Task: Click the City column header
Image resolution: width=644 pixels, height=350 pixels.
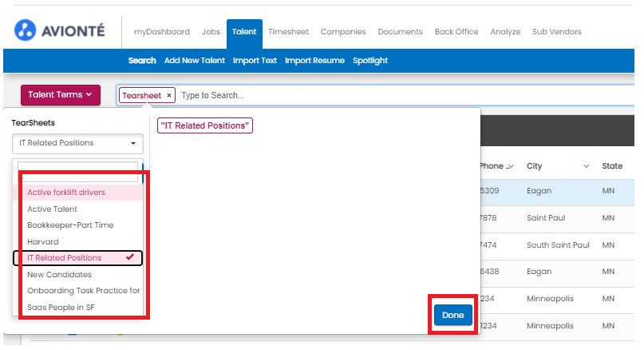Action: pos(535,166)
